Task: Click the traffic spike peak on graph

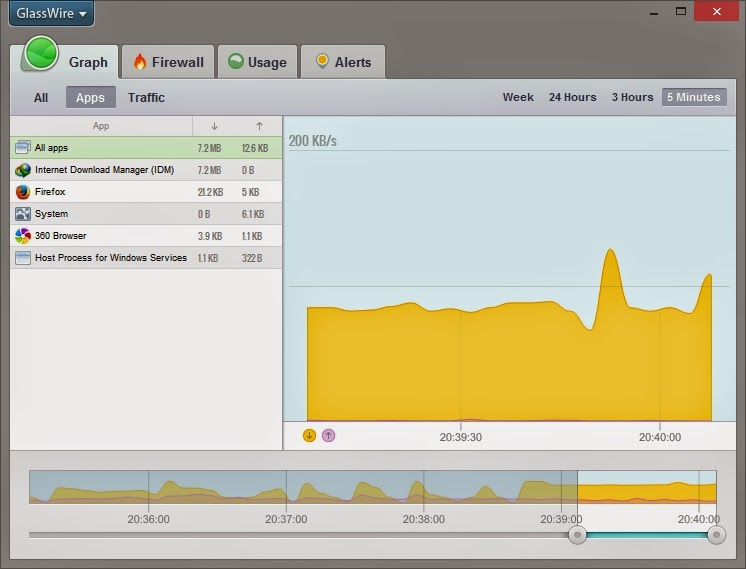Action: tap(610, 250)
